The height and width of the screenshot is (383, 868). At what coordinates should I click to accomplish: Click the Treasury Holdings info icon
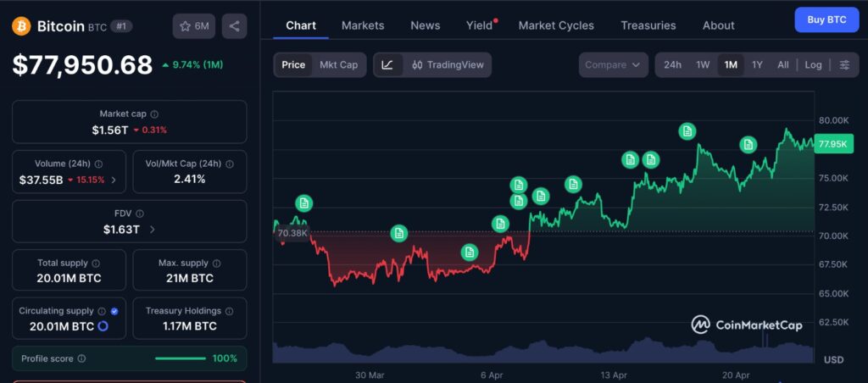(x=229, y=311)
